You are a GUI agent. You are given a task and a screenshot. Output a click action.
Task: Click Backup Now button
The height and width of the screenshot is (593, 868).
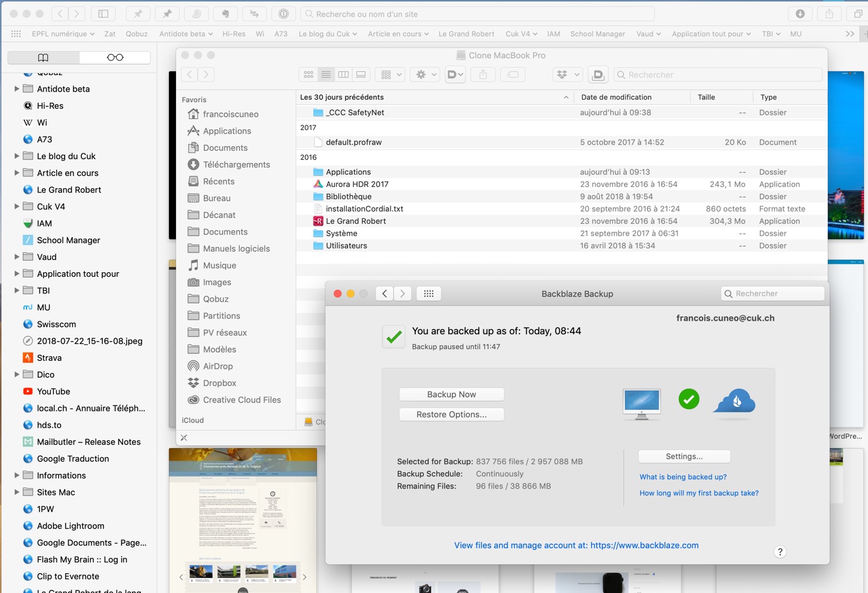pyautogui.click(x=451, y=394)
